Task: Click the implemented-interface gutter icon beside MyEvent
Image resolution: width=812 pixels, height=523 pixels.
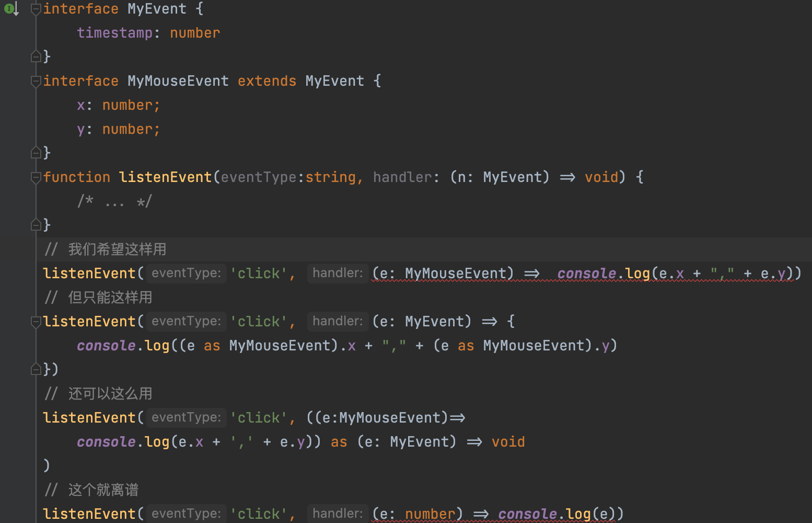Action: (11, 8)
